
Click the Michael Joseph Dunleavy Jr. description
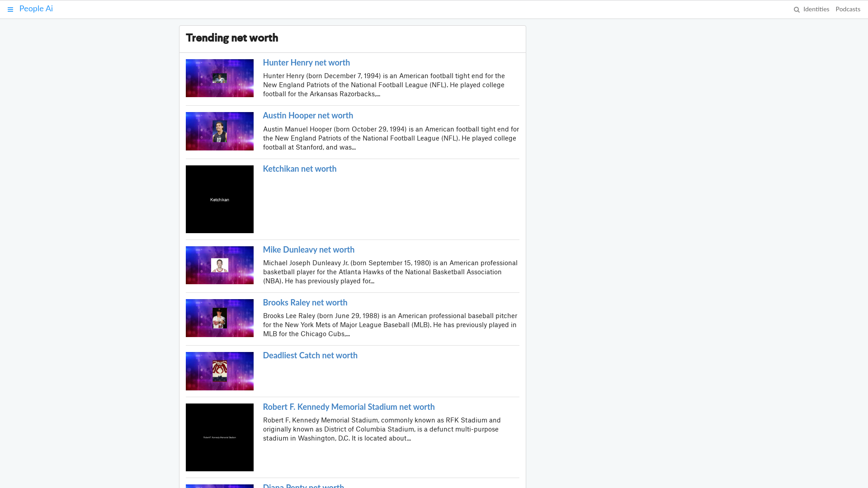click(x=390, y=272)
